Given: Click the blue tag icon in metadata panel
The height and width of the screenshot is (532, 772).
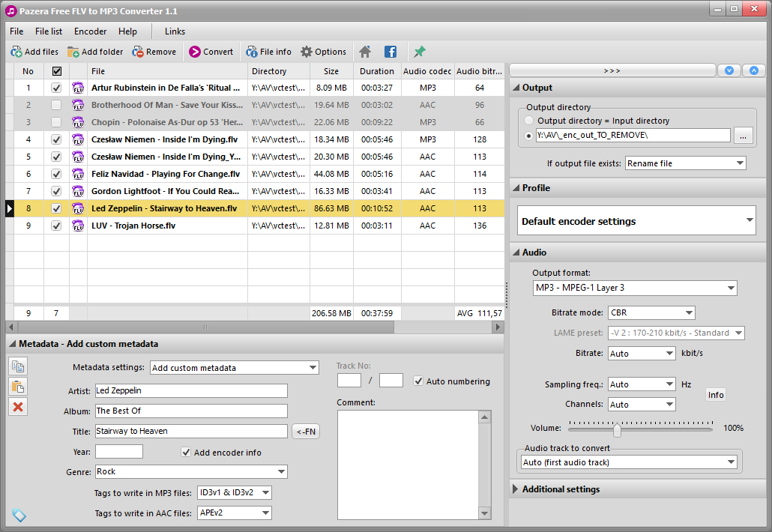Looking at the screenshot, I should (x=19, y=515).
